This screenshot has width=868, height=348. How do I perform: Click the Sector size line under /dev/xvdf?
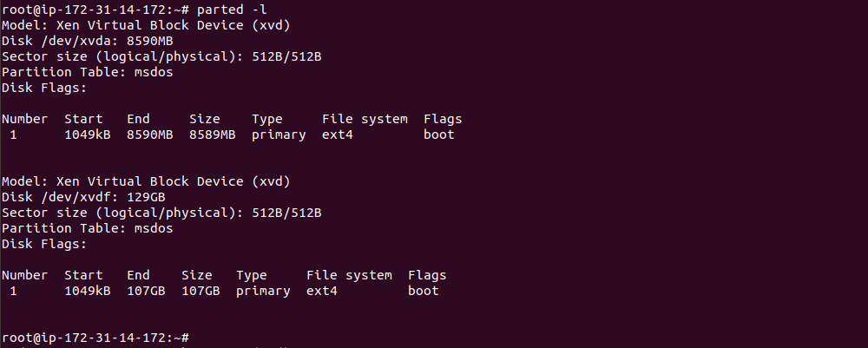(x=161, y=213)
